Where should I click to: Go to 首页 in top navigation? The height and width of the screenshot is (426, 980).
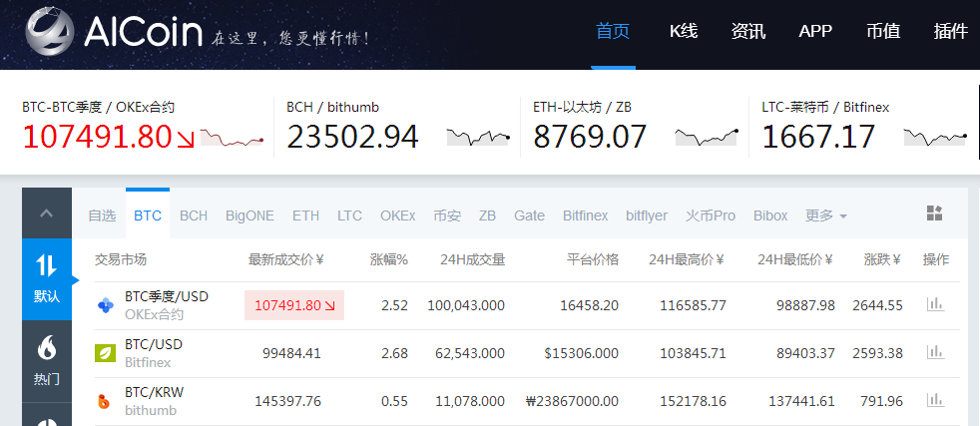[x=613, y=31]
